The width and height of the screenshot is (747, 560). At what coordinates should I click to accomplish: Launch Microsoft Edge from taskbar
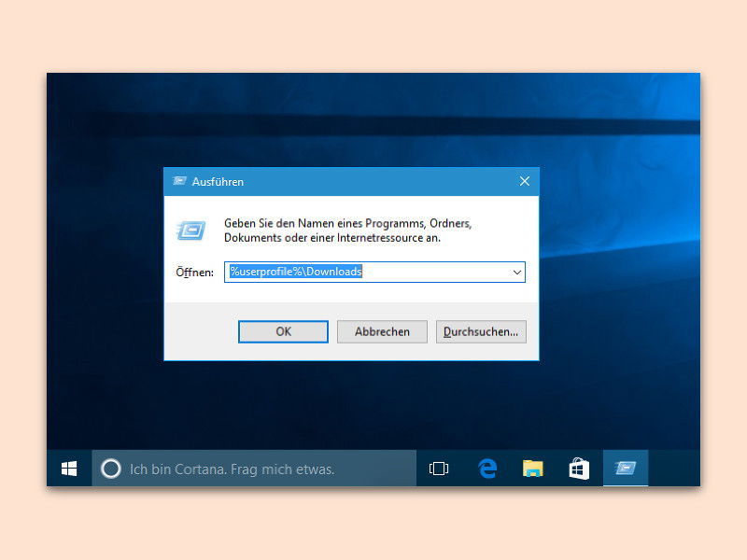click(x=486, y=469)
